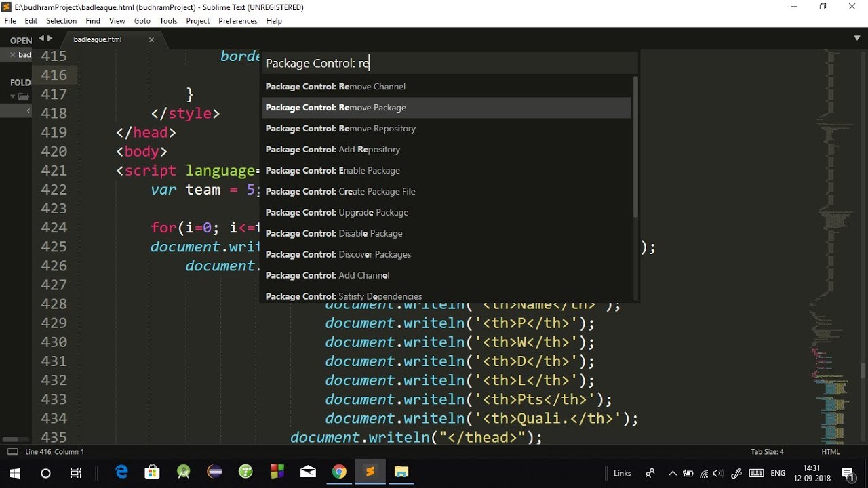The image size is (868, 488).
Task: Select Package Control: Discover Packages
Action: pyautogui.click(x=446, y=255)
